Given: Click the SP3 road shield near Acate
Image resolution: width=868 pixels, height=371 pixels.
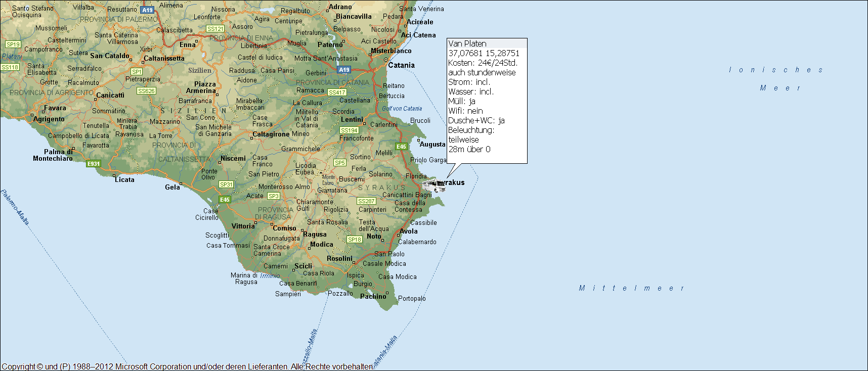Looking at the screenshot, I should pos(273,196).
